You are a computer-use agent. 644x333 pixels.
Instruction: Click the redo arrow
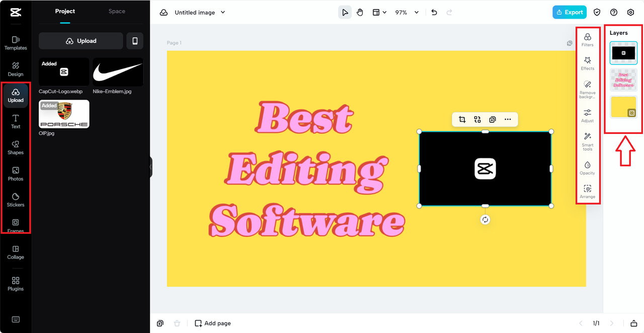(x=449, y=13)
